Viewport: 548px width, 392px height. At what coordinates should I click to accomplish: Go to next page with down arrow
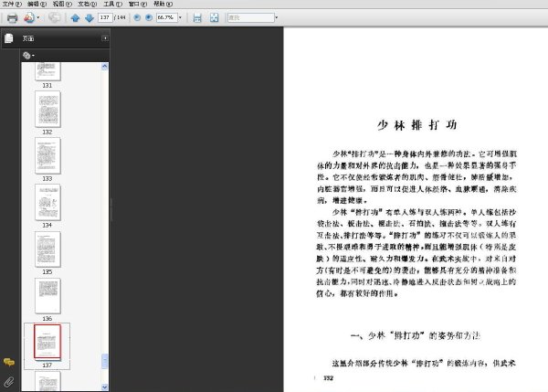pos(90,18)
